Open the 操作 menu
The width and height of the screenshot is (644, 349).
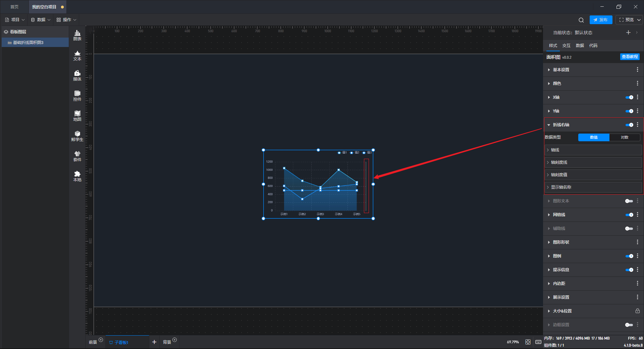[66, 20]
